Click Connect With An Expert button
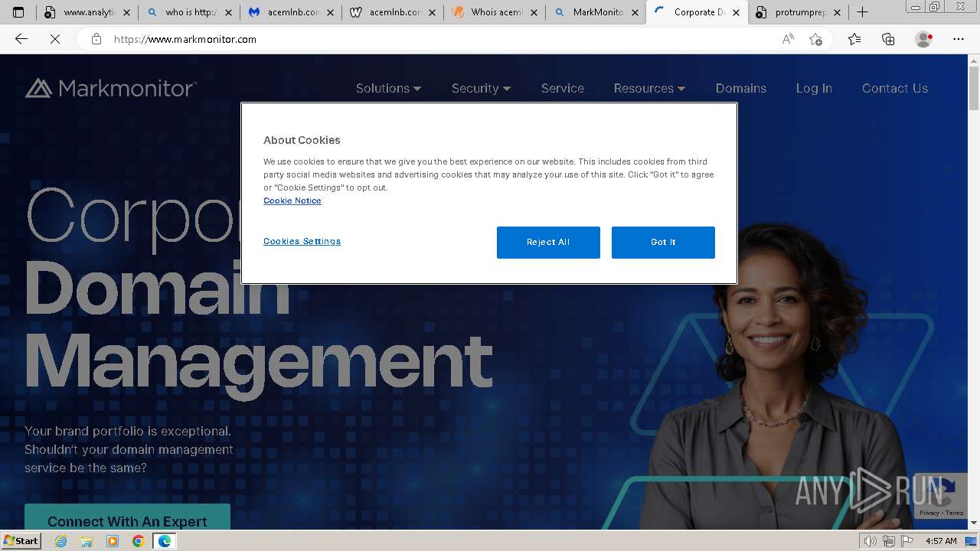The width and height of the screenshot is (980, 551). pos(127,517)
